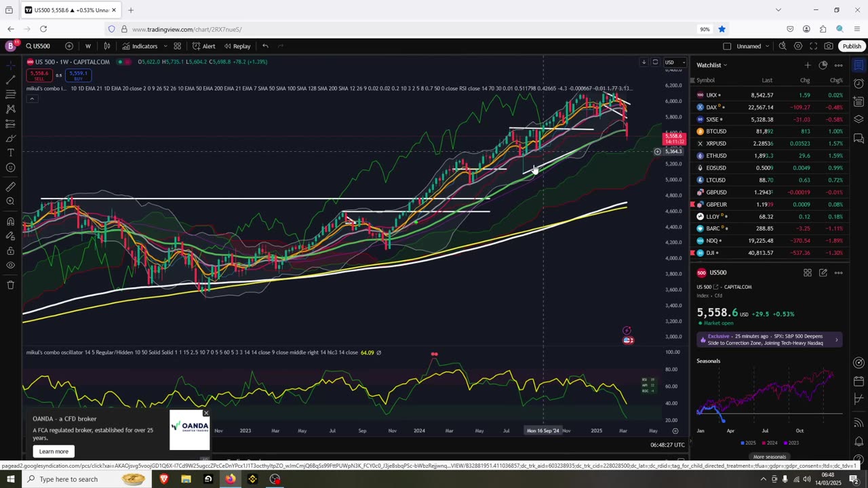Open the indicator templates grid
Viewport: 868px width, 488px height.
point(177,46)
